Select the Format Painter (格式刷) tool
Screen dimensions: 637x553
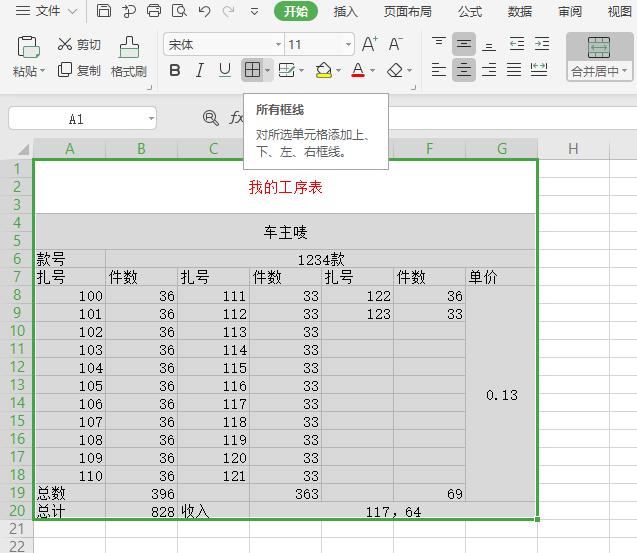[129, 57]
